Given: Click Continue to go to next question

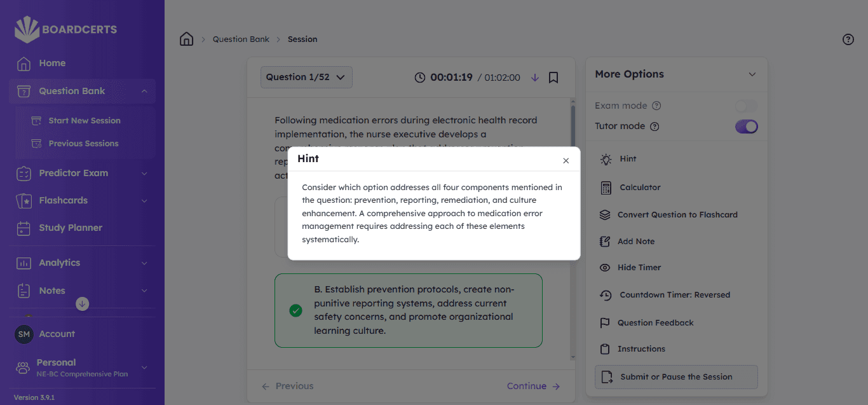Looking at the screenshot, I should pos(533,386).
